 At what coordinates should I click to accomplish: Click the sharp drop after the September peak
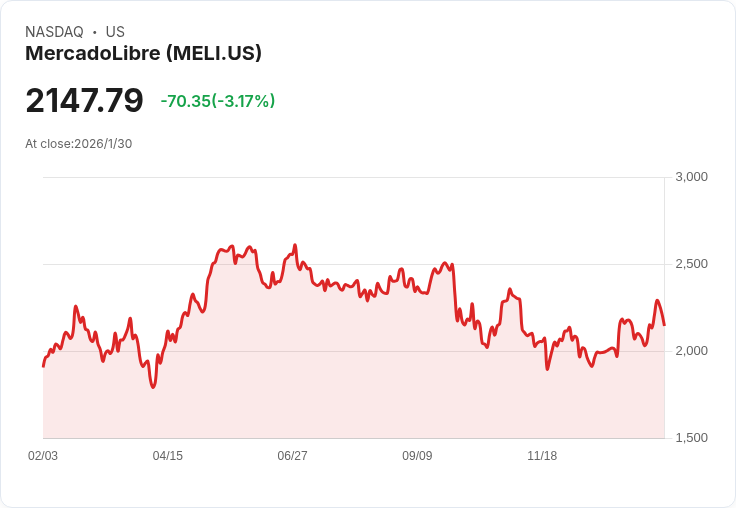click(x=455, y=293)
